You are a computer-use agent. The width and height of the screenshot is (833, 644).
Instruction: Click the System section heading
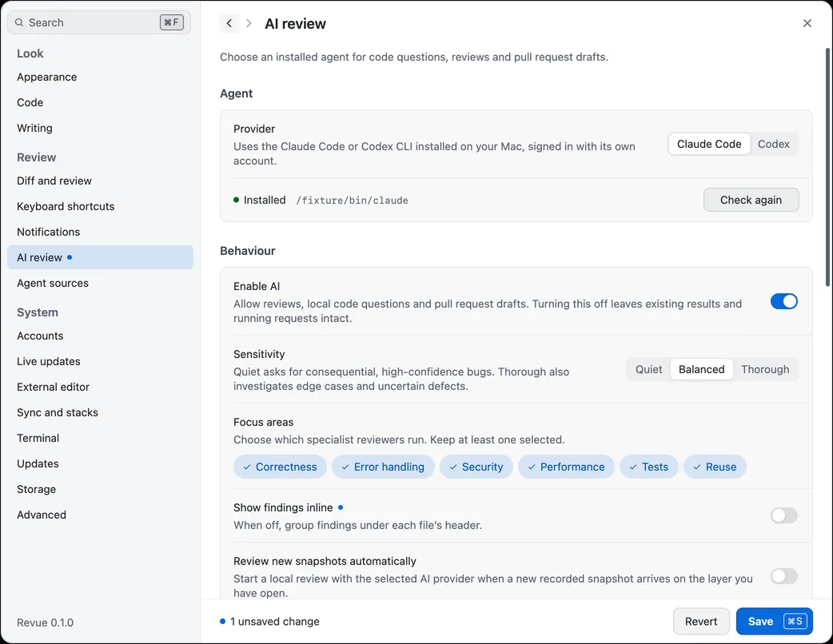[x=38, y=312]
